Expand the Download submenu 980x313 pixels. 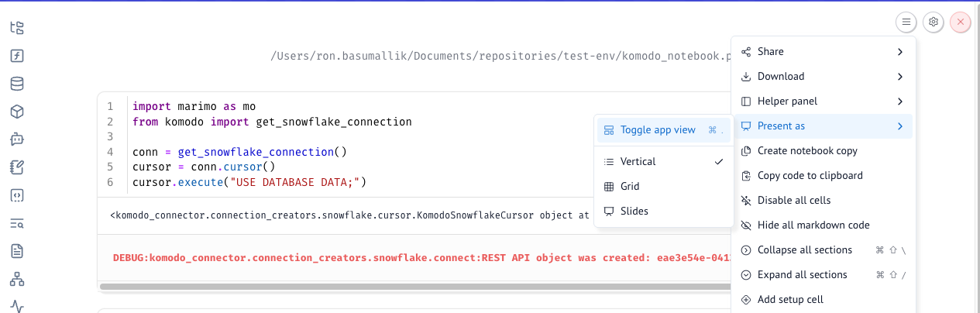[x=823, y=77]
